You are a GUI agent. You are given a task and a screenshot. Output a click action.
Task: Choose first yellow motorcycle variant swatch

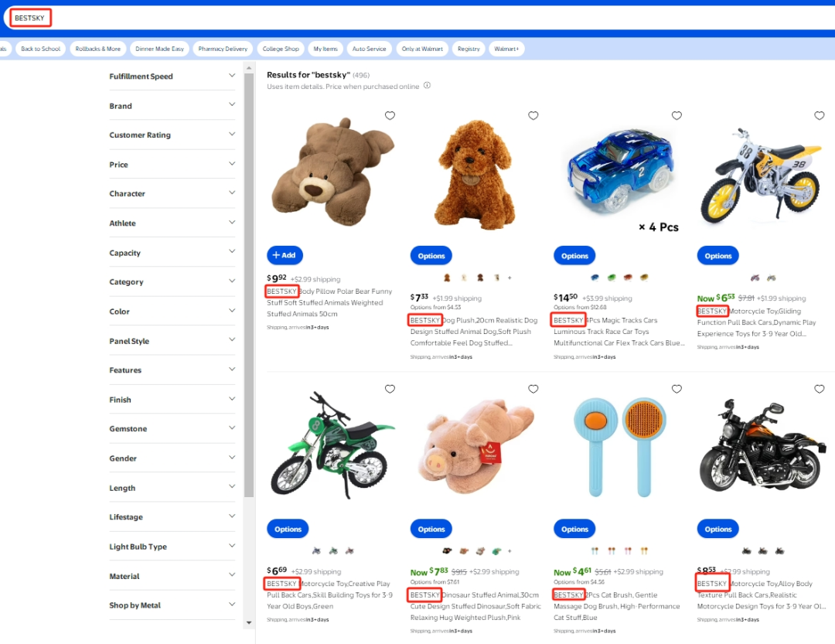coord(755,278)
